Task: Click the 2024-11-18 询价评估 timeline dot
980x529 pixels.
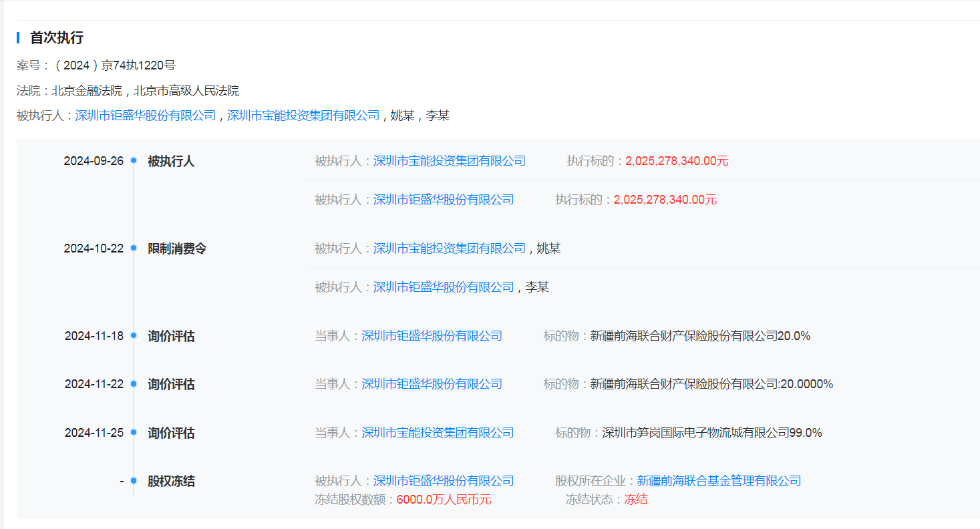Action: coord(134,336)
